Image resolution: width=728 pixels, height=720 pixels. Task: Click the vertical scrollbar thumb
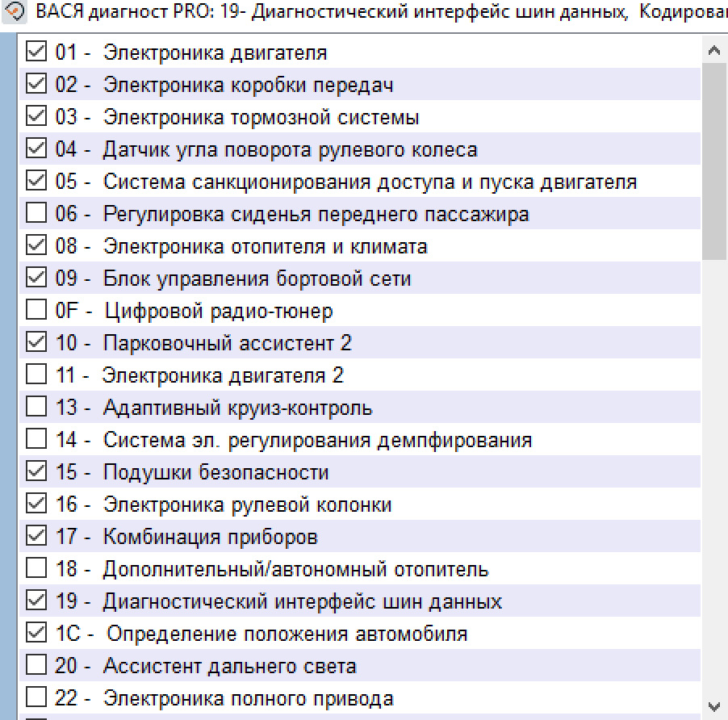tap(714, 161)
